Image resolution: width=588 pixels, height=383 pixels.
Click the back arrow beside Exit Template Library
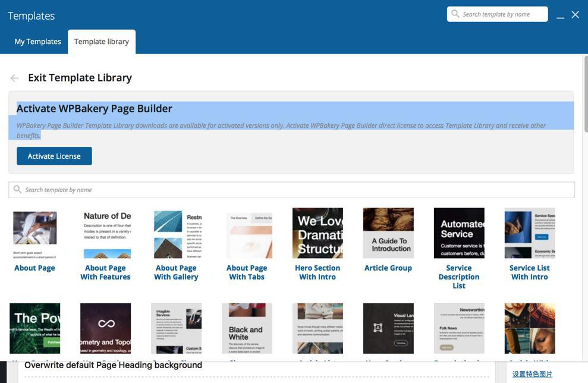point(15,78)
